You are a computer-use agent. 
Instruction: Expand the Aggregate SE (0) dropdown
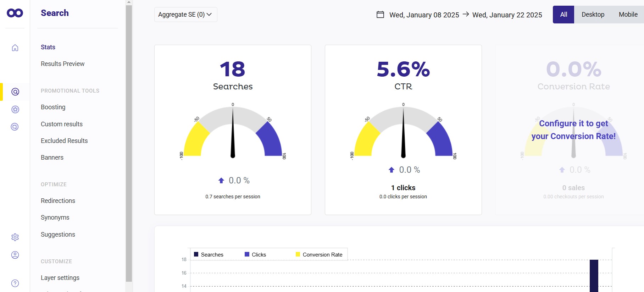[x=185, y=15]
